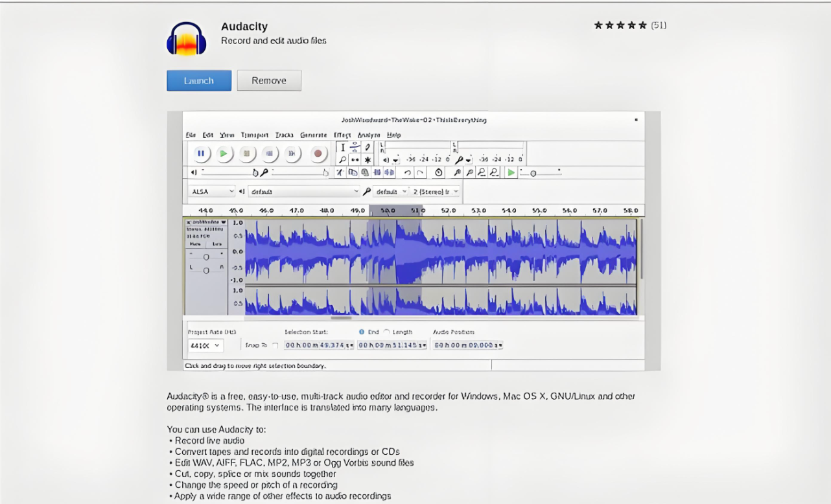Select the I-beam Selection tool
Viewport: 831px width, 504px height.
(343, 148)
